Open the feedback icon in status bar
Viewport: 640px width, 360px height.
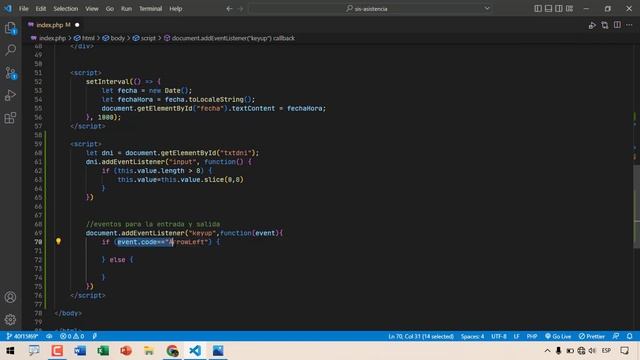(x=616, y=336)
